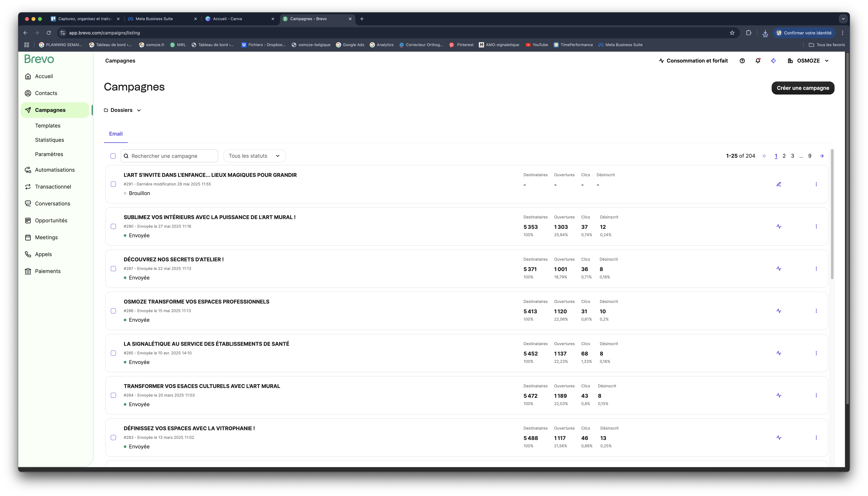Click the help question mark icon
The height and width of the screenshot is (496, 868).
coord(742,61)
